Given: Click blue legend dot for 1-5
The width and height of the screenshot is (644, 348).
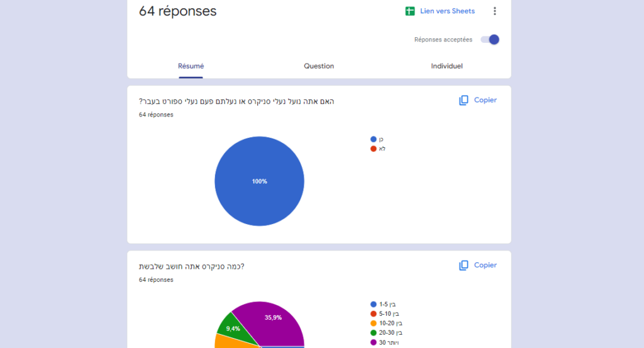Looking at the screenshot, I should pyautogui.click(x=374, y=305).
